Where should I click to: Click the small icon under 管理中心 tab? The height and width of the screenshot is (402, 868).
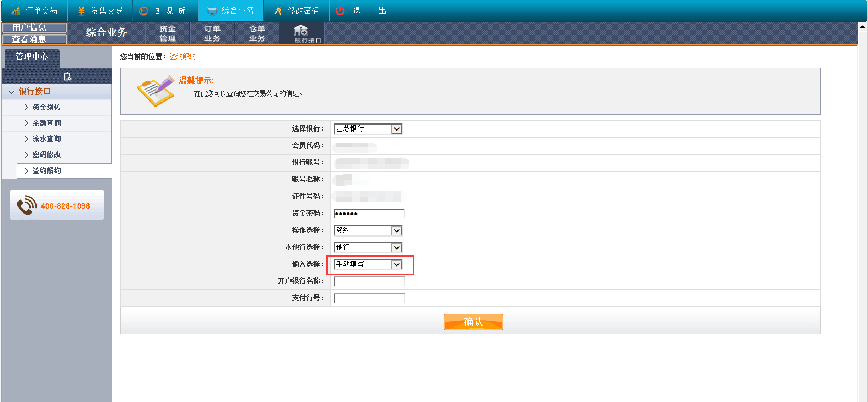tap(67, 76)
